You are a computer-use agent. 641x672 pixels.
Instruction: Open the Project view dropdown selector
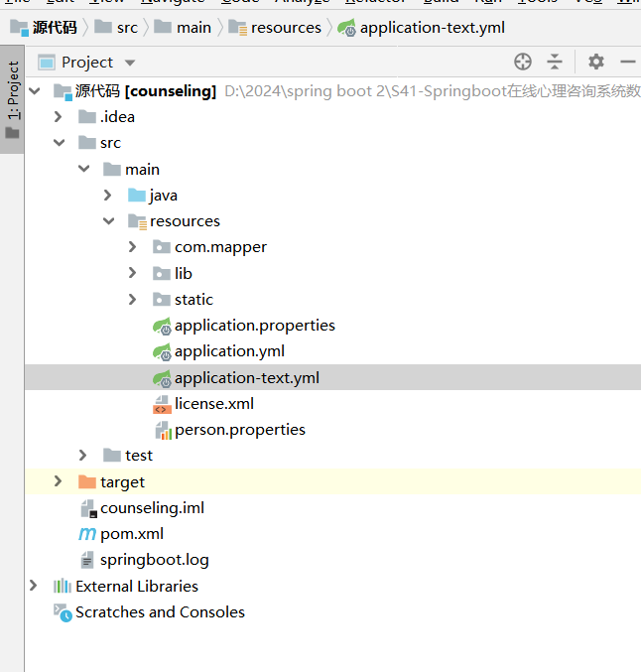tap(131, 62)
